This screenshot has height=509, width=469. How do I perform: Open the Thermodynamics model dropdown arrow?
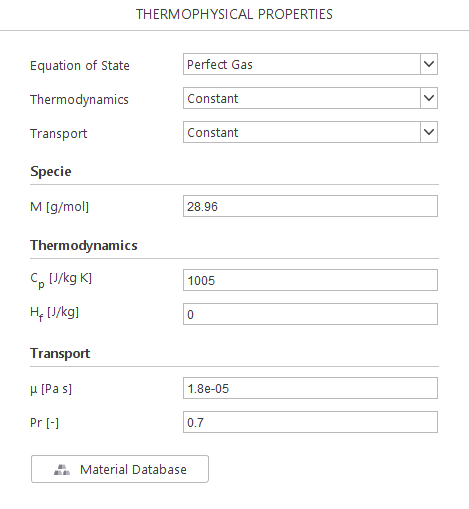429,98
